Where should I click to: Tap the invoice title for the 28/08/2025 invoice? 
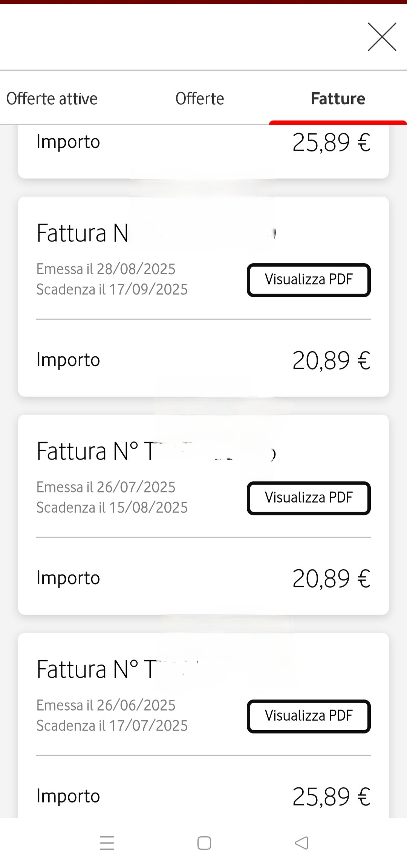coord(83,233)
